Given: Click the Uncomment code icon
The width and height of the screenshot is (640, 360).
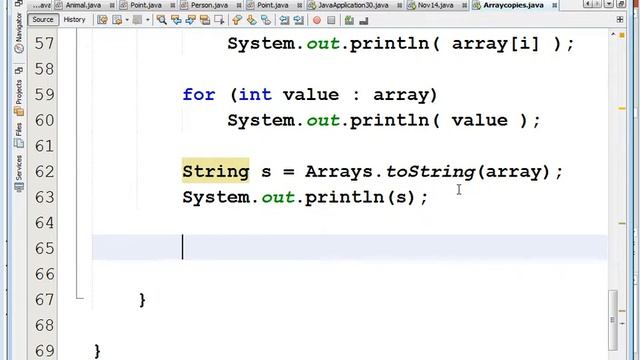Looking at the screenshot, I should click(x=364, y=20).
